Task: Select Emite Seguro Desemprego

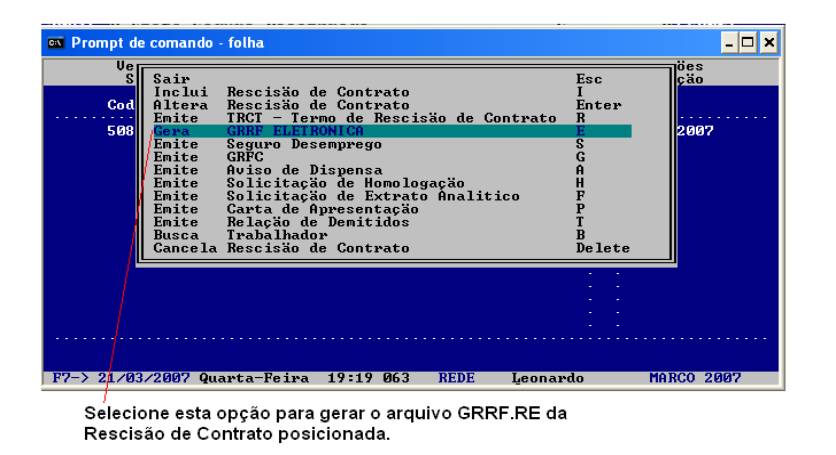Action: pyautogui.click(x=392, y=144)
